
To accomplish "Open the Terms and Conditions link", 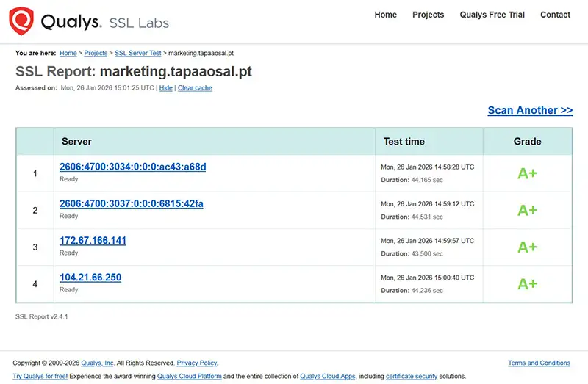I will click(x=539, y=363).
